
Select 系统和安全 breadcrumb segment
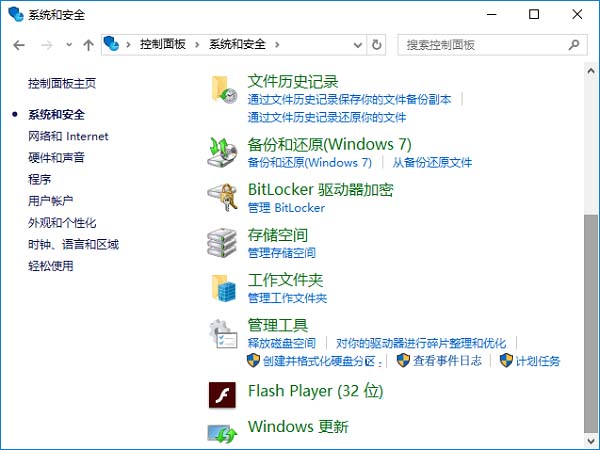click(237, 44)
